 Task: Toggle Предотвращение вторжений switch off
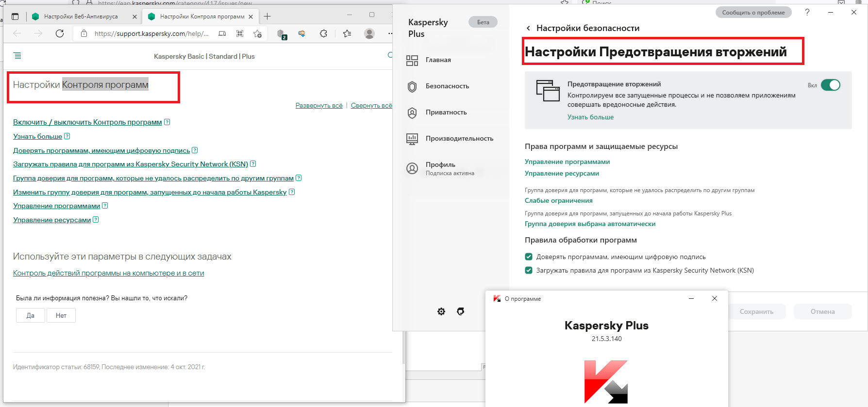pyautogui.click(x=831, y=85)
